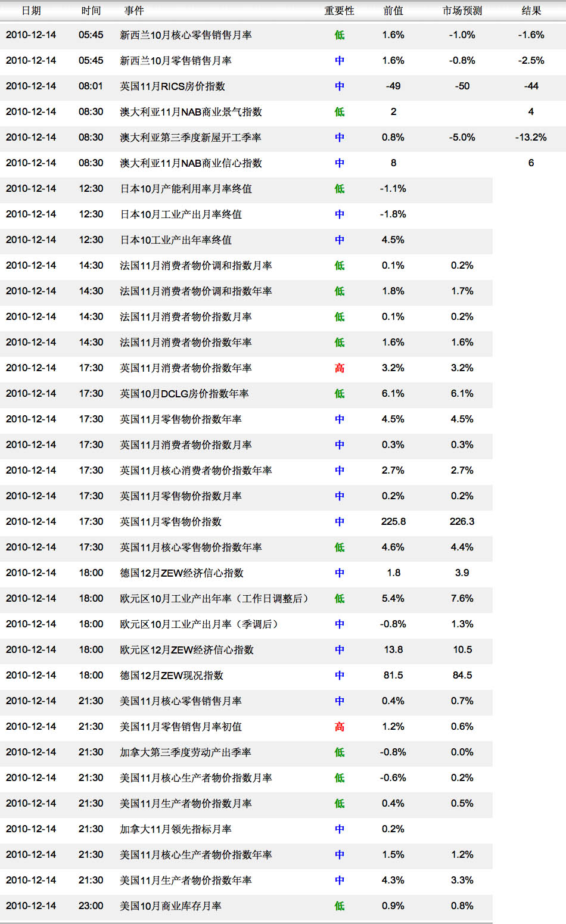Click result -44 for 英国RICS房价指数
Screen dimensions: 566x924
tap(531, 86)
